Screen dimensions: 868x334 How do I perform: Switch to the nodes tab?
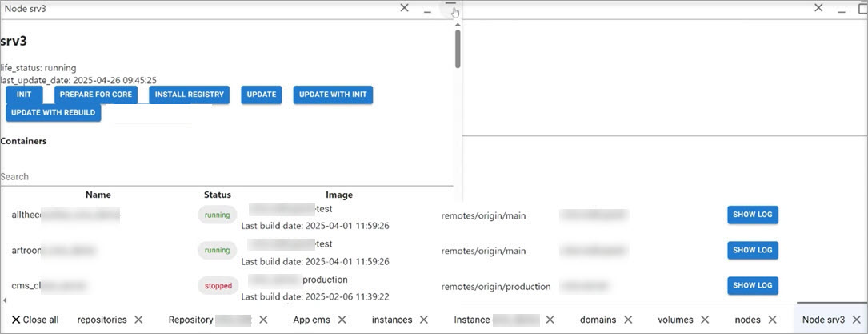point(747,320)
